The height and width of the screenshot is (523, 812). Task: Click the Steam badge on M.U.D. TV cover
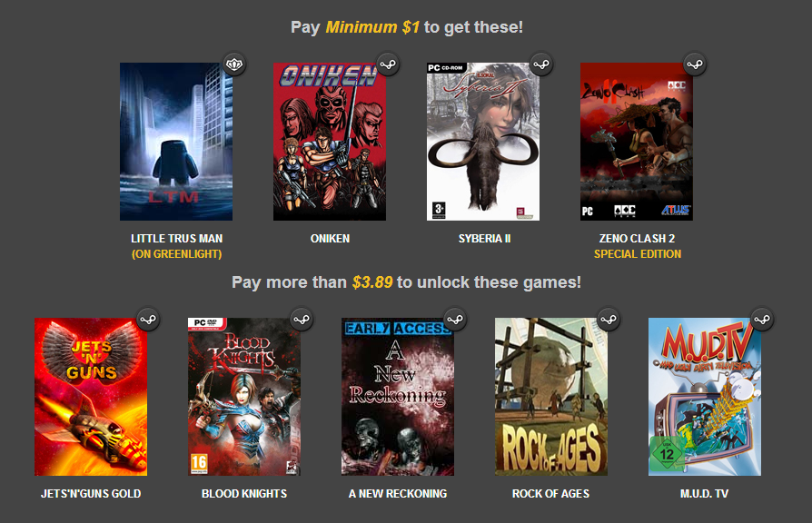[x=762, y=320]
